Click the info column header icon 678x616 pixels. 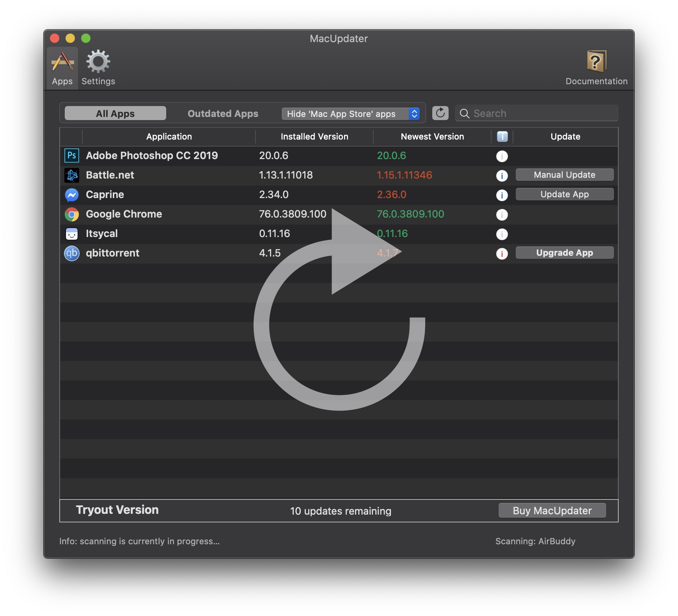[x=502, y=136]
